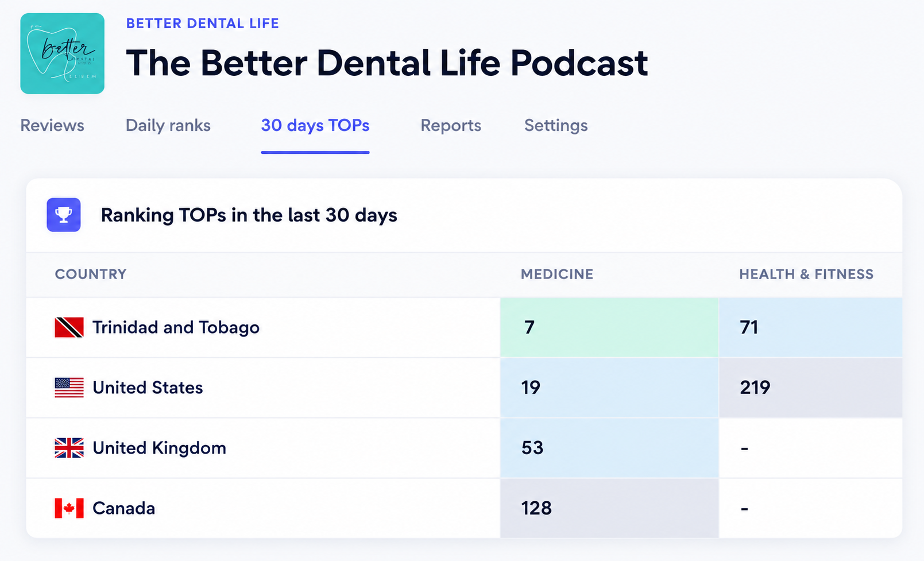Image resolution: width=924 pixels, height=561 pixels.
Task: Open the Settings tab
Action: tap(556, 125)
